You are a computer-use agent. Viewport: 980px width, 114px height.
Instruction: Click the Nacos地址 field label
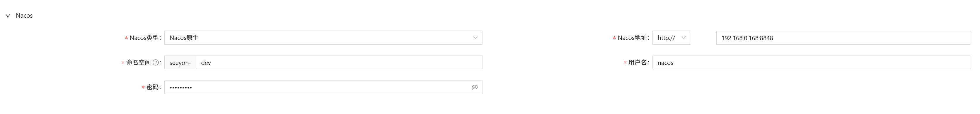tap(632, 38)
